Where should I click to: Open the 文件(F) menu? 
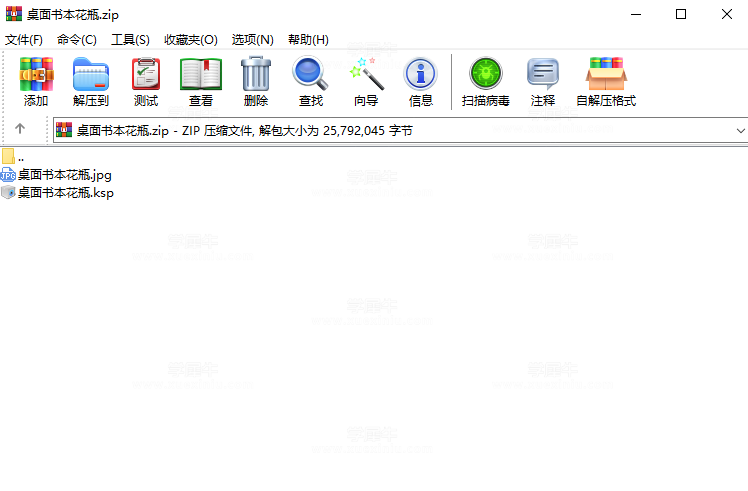(24, 40)
